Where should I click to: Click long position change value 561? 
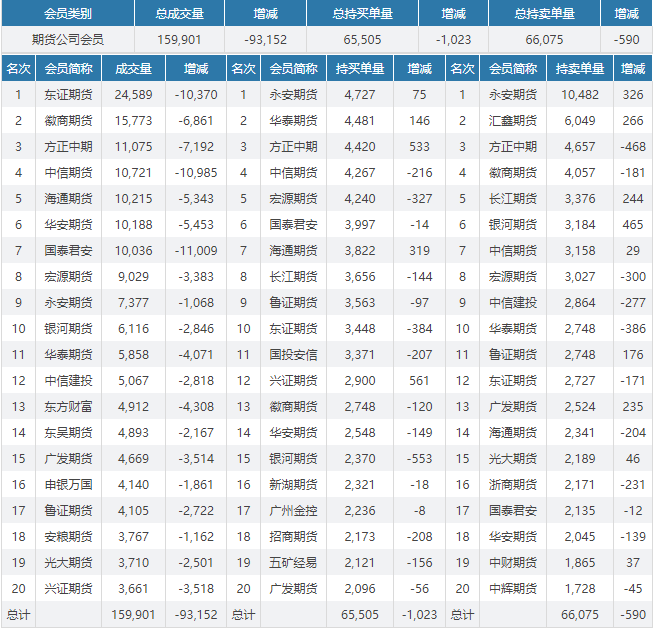click(x=419, y=381)
